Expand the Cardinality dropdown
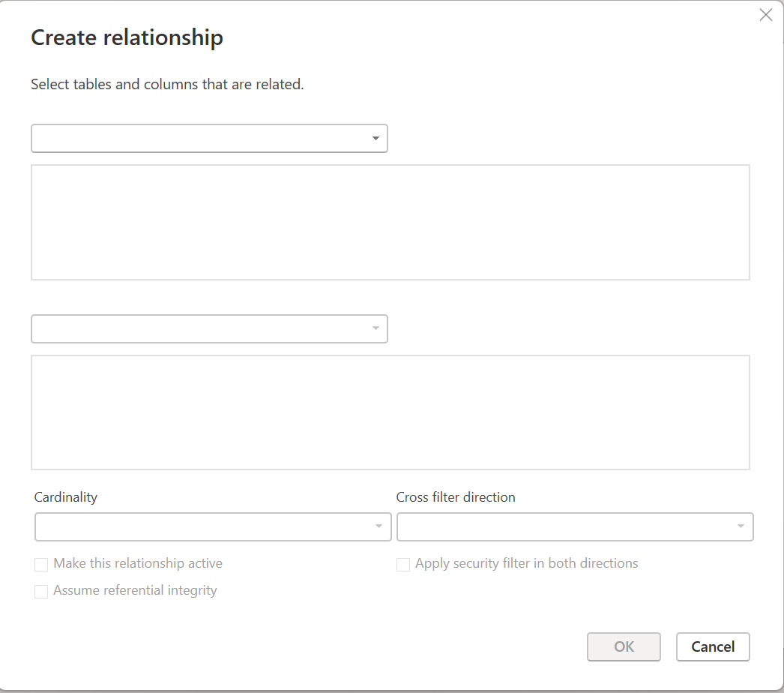The image size is (784, 693). 213,527
